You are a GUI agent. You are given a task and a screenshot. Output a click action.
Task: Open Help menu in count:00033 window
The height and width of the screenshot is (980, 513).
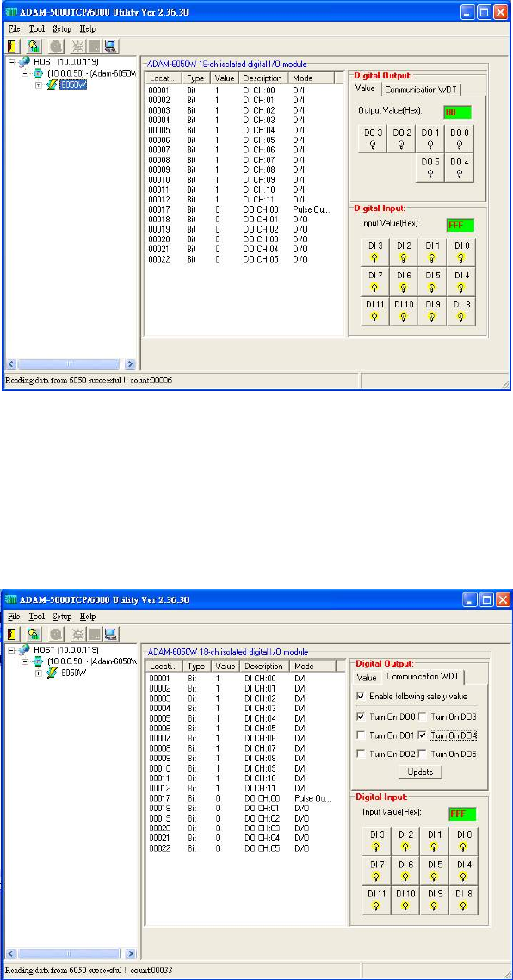88,617
